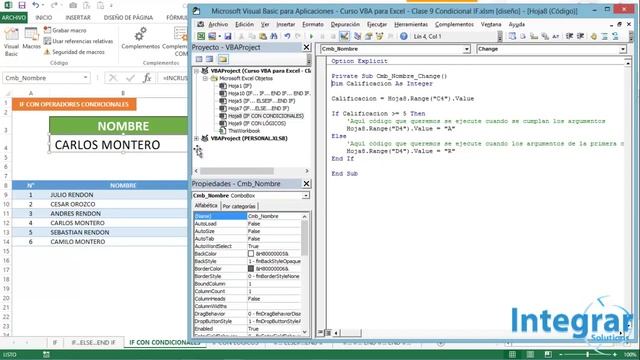This screenshot has width=640, height=360.
Task: Toggle breakpoint with the hand icon
Action: (x=594, y=36)
